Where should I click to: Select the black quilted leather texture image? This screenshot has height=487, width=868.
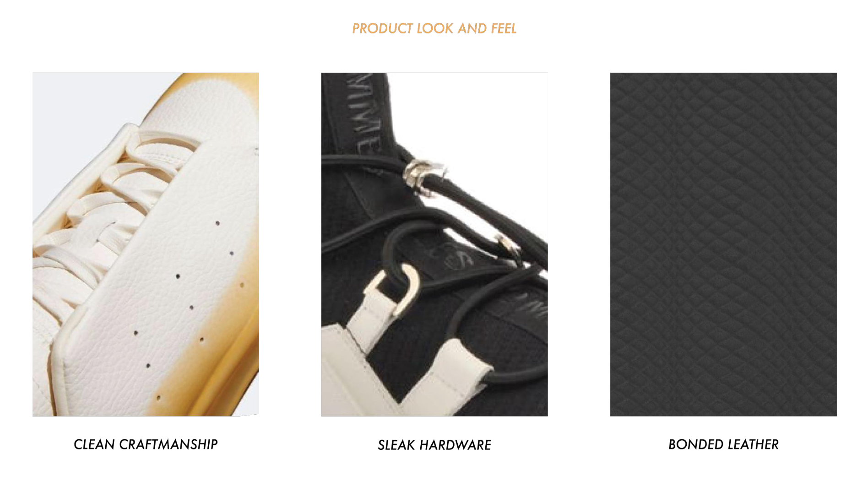tap(723, 244)
